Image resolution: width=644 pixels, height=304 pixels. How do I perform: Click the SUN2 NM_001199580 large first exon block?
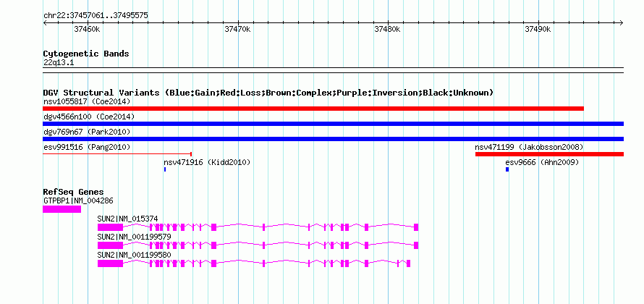click(110, 263)
